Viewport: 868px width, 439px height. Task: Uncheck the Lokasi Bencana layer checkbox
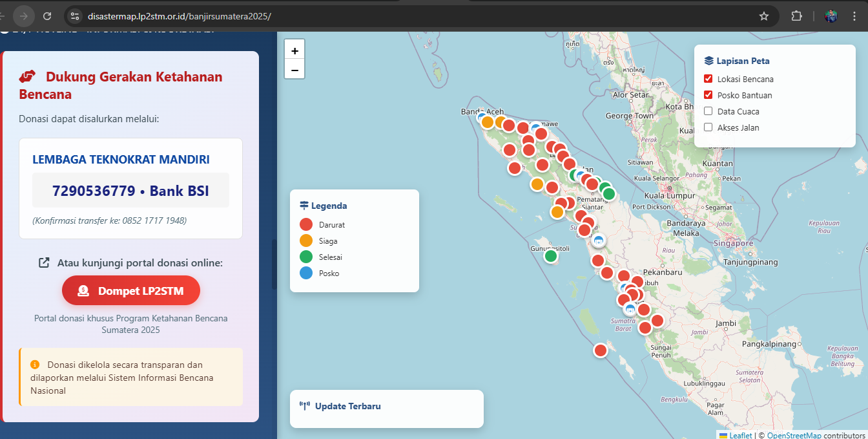point(708,79)
